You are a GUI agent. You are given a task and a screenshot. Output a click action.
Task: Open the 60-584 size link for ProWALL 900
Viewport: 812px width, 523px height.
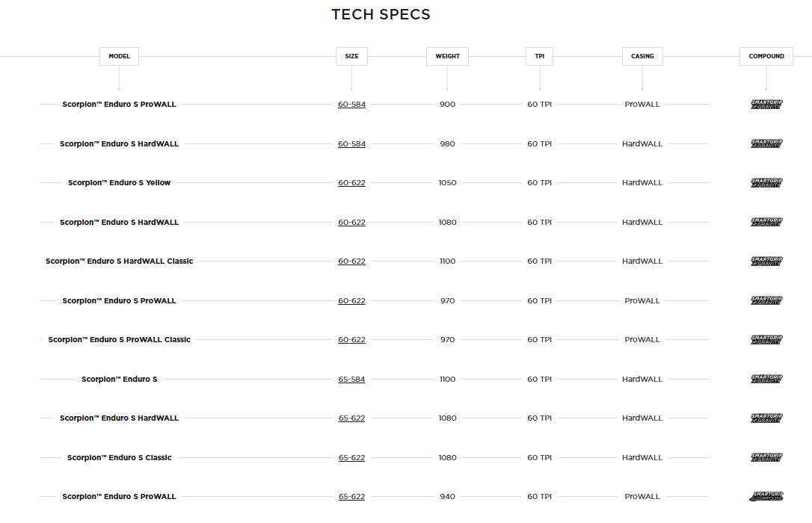coord(351,105)
